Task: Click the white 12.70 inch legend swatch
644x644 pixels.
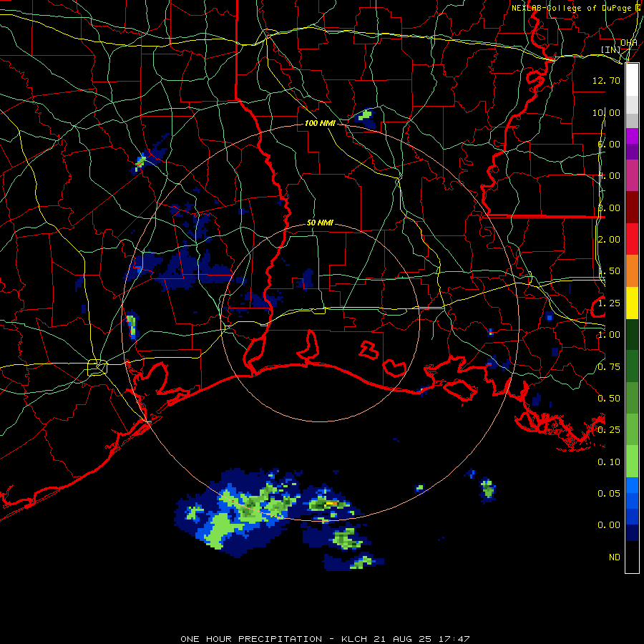Action: point(632,80)
